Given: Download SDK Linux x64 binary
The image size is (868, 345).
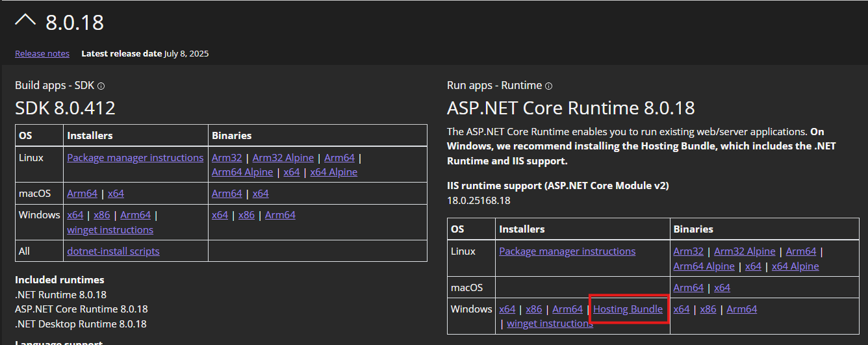Looking at the screenshot, I should 292,172.
